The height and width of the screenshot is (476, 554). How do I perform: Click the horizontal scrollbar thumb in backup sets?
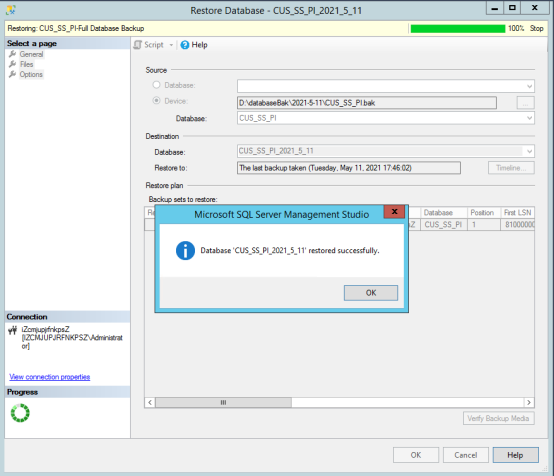coord(223,402)
